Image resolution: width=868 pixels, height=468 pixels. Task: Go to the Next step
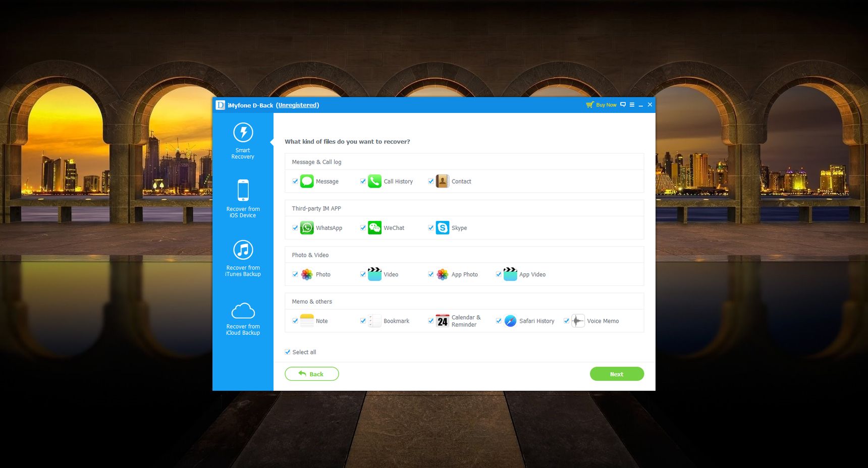(617, 374)
